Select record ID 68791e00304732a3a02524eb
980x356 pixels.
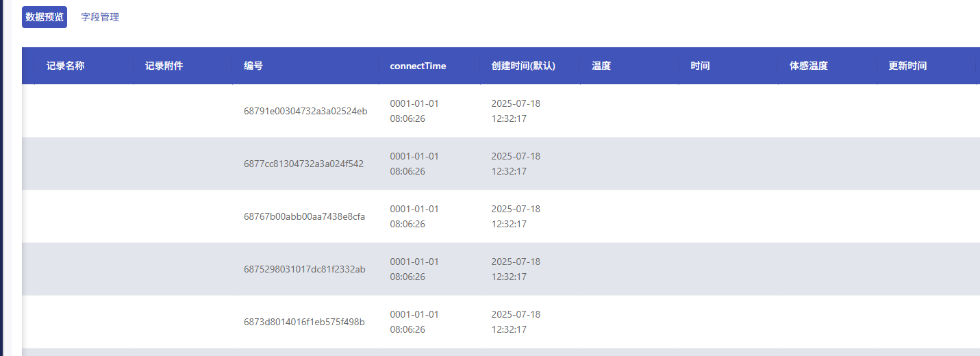coord(305,111)
